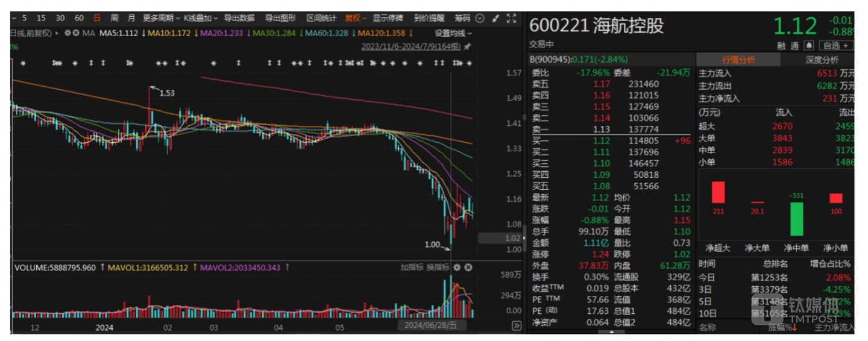Select the drawing brush tool icon
Viewport: 868px width, 341px height.
495,18
